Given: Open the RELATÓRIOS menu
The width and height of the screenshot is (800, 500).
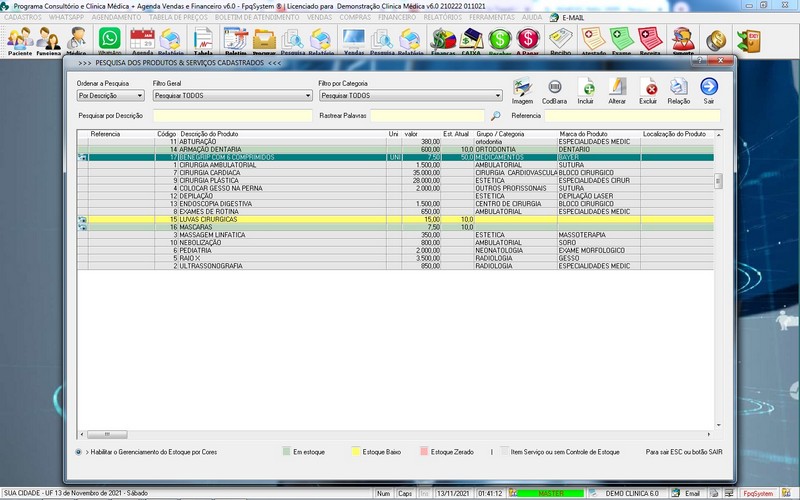Looking at the screenshot, I should tap(443, 17).
